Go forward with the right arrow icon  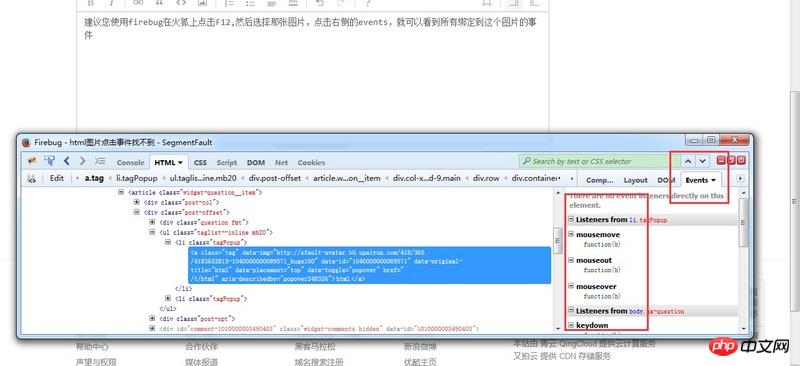coord(83,161)
